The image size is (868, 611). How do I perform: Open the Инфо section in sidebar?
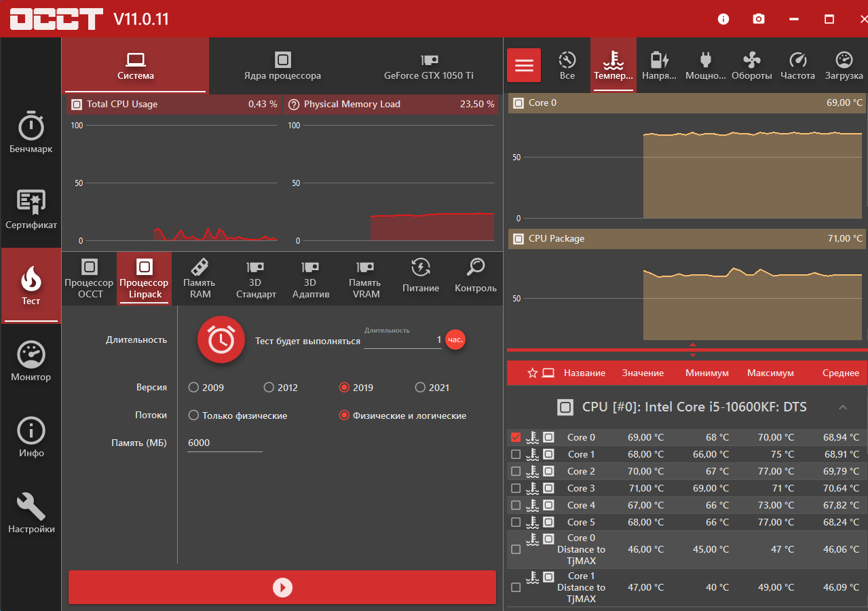point(31,438)
